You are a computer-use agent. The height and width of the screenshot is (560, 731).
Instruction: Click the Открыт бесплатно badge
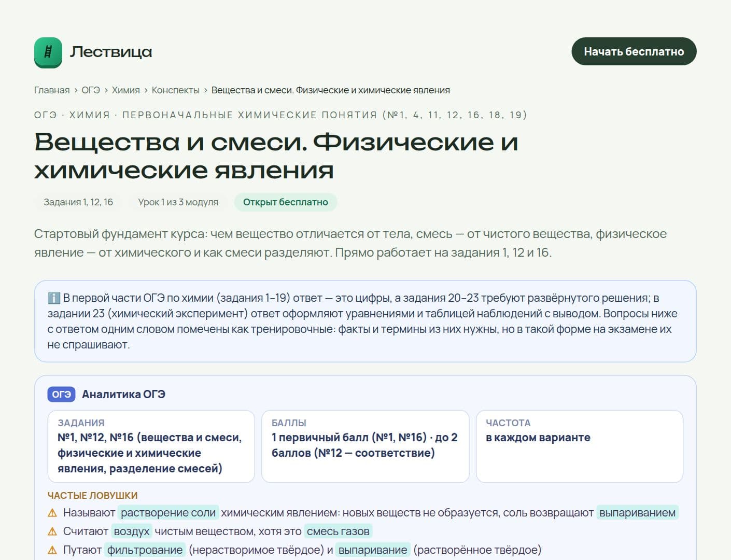pos(286,202)
